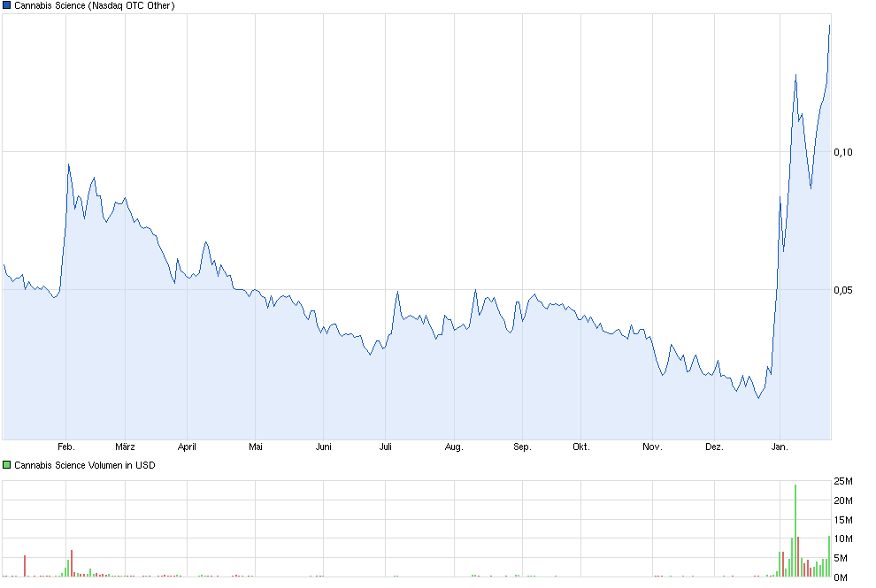The height and width of the screenshot is (588, 876).
Task: Click the 'Juni' month label
Action: 324,447
